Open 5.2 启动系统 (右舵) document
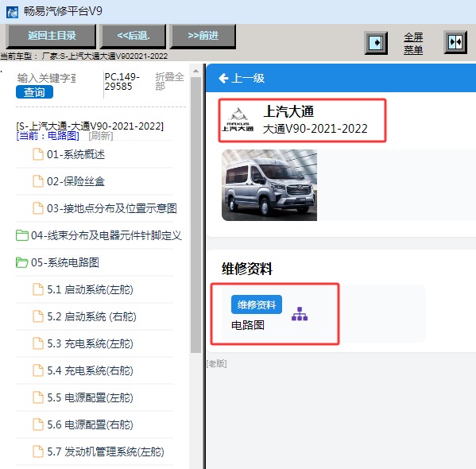The width and height of the screenshot is (476, 469). click(x=91, y=316)
